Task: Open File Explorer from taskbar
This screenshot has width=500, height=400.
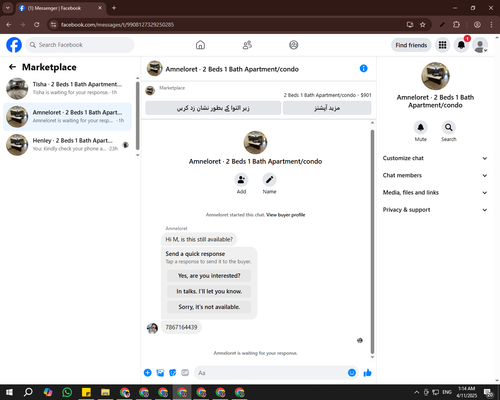Action: (105, 392)
